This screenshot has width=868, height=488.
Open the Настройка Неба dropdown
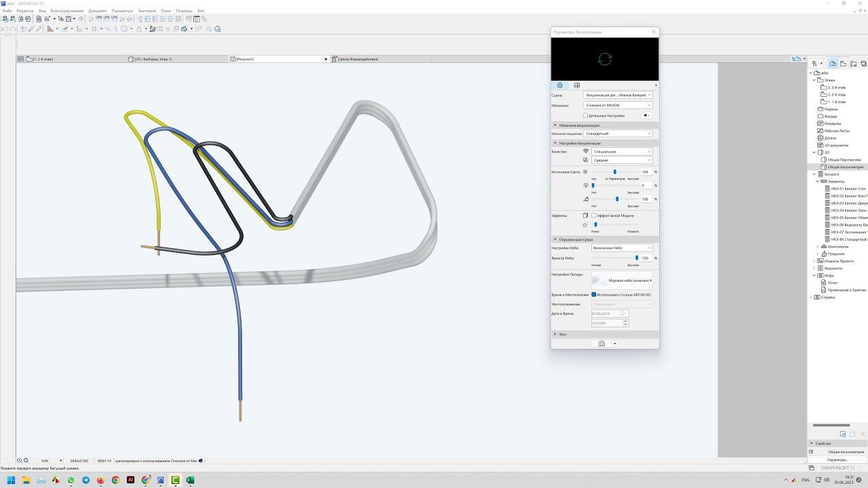[x=621, y=248]
